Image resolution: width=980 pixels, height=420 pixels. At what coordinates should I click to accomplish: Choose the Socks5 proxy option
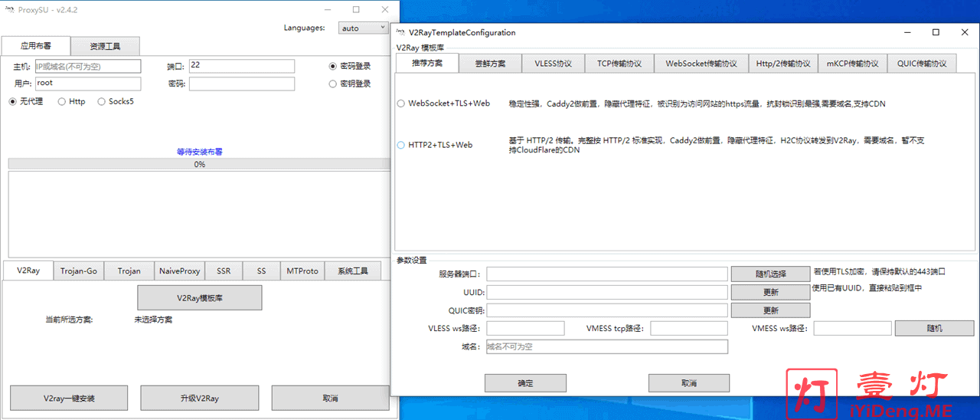[102, 102]
